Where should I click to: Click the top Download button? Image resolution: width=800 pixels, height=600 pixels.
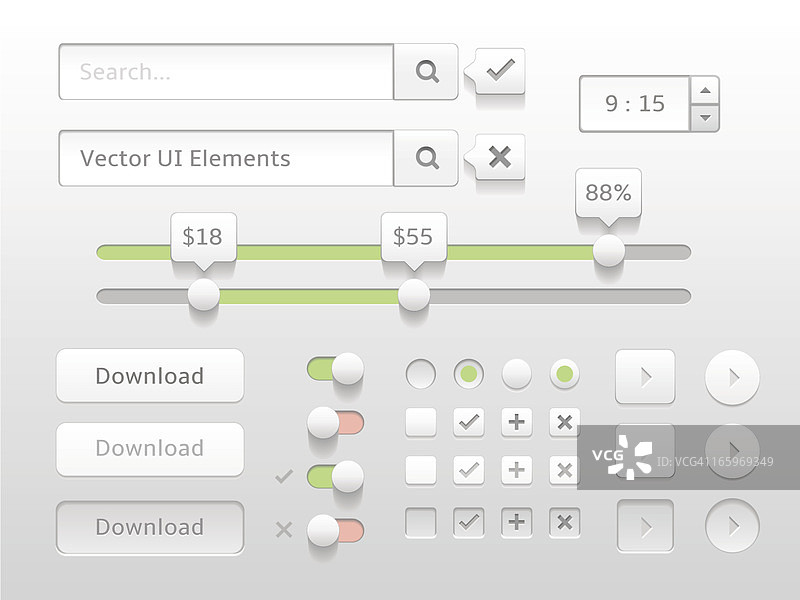[150, 376]
